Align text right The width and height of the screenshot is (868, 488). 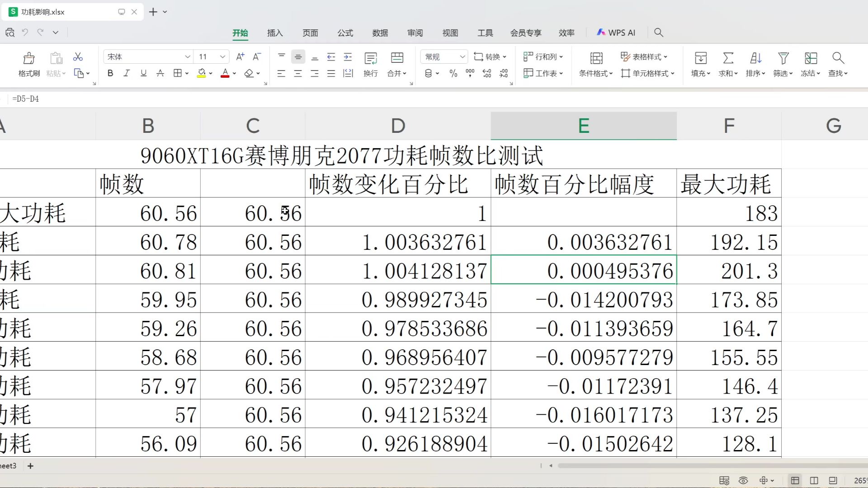315,73
